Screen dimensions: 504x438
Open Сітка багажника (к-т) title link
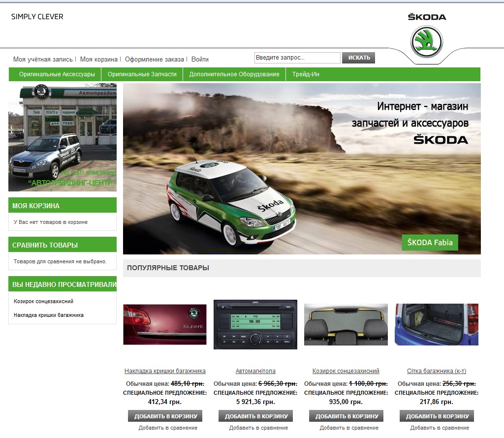(x=437, y=371)
